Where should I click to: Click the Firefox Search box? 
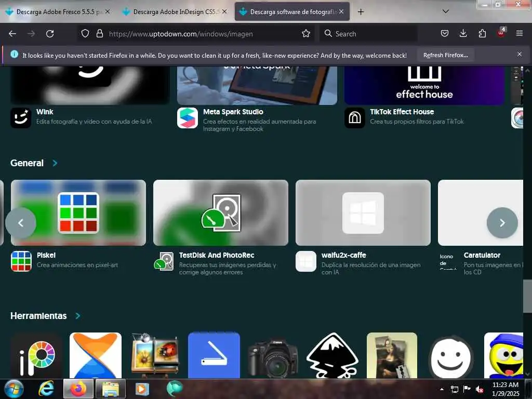pyautogui.click(x=368, y=34)
